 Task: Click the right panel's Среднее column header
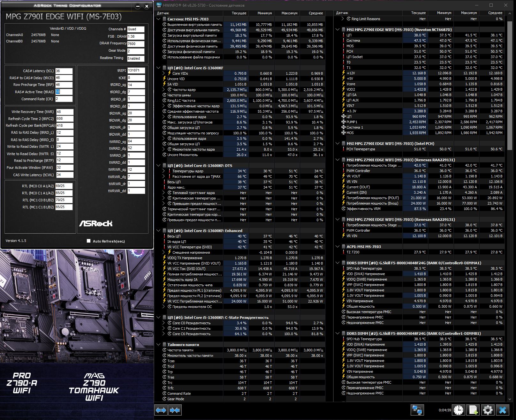tap(491, 13)
